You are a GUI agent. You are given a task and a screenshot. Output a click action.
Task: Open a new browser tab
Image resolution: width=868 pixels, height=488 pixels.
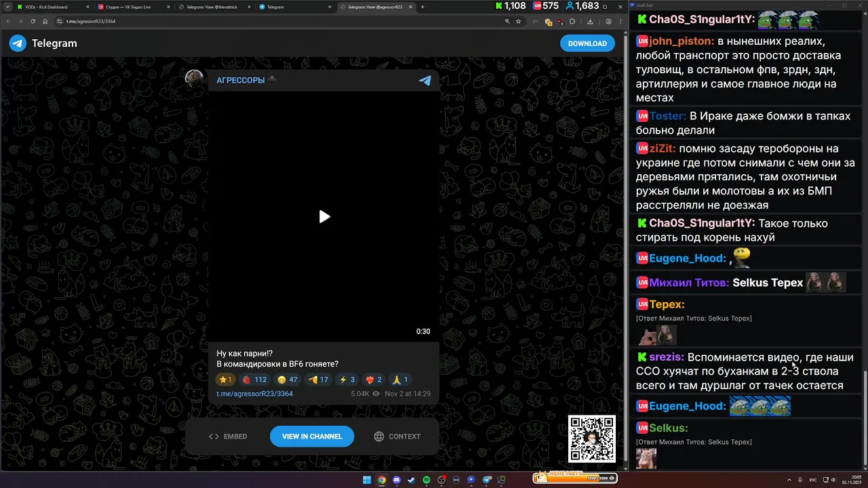pos(422,7)
